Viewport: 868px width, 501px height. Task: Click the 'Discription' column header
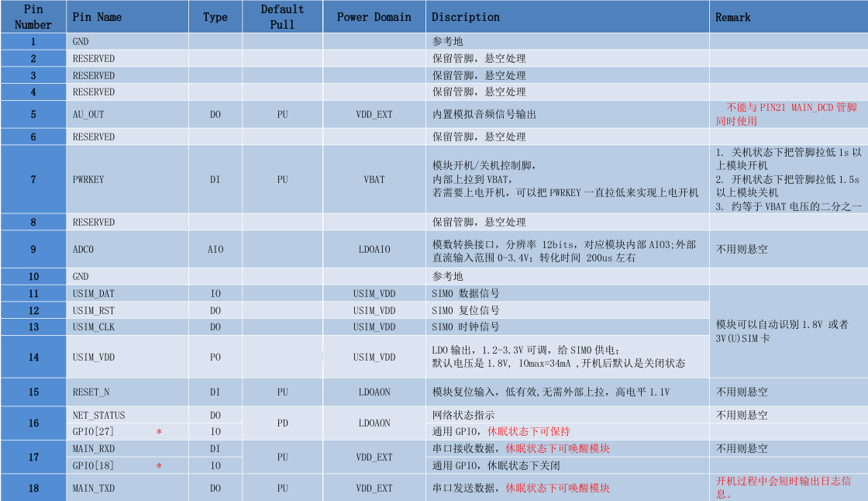(567, 16)
